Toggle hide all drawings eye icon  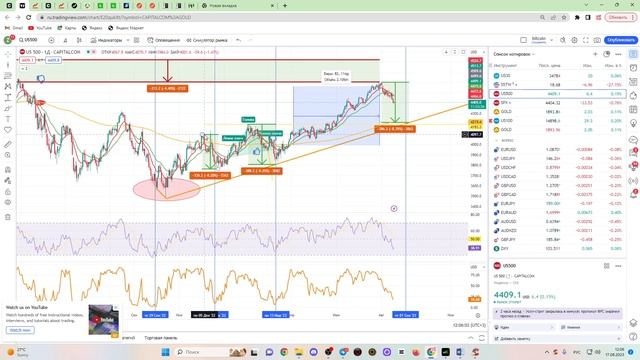(x=8, y=202)
